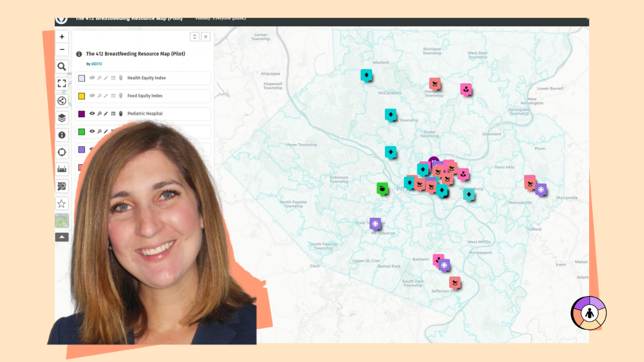Click purple plus marker near Monroeville
644x362 pixels.
coord(541,190)
